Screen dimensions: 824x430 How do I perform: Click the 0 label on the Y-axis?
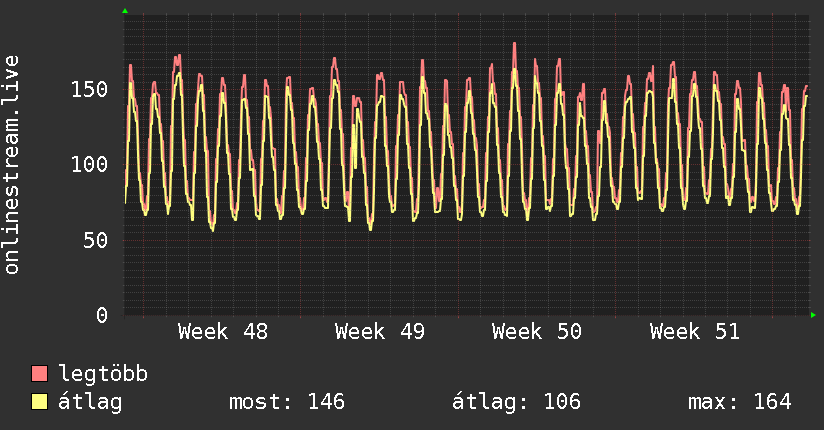click(102, 315)
